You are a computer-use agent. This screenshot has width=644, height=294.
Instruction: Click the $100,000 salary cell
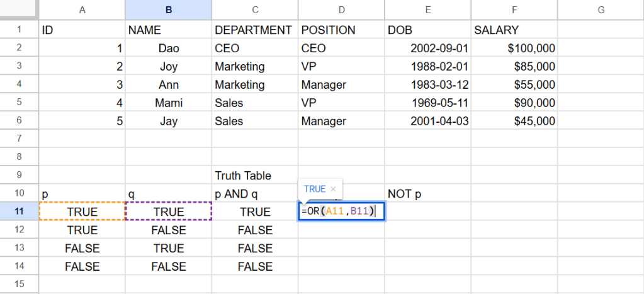(514, 48)
